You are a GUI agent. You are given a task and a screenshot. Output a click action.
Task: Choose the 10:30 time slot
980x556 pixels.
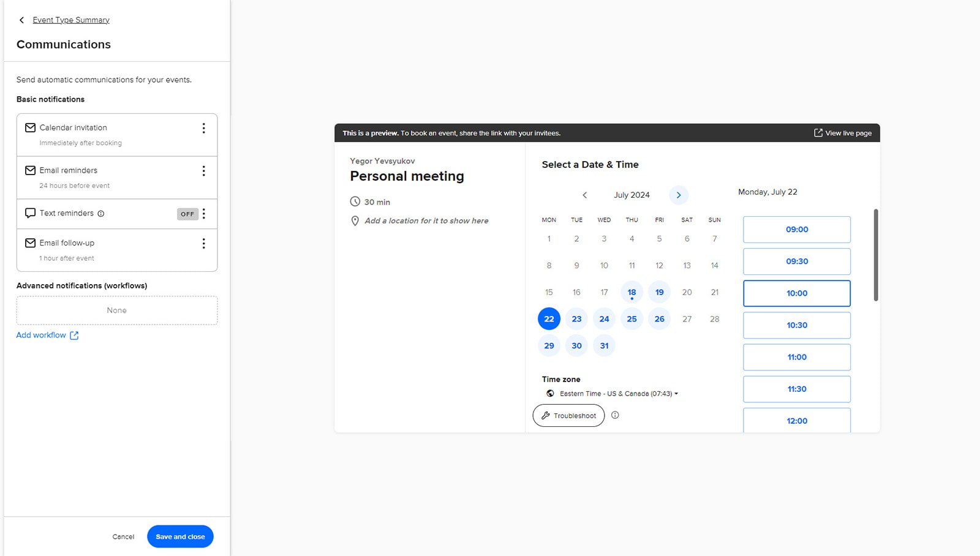tap(797, 325)
